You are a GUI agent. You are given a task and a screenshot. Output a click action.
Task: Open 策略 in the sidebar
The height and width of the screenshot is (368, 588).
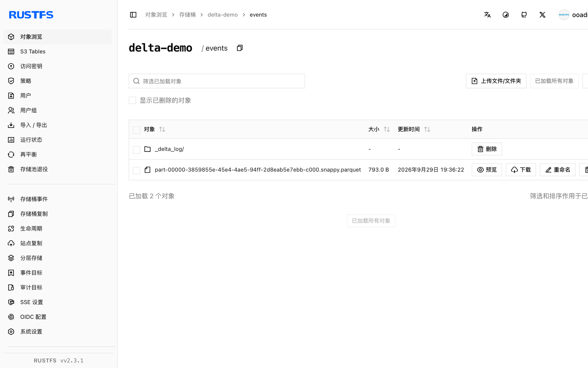(58, 81)
